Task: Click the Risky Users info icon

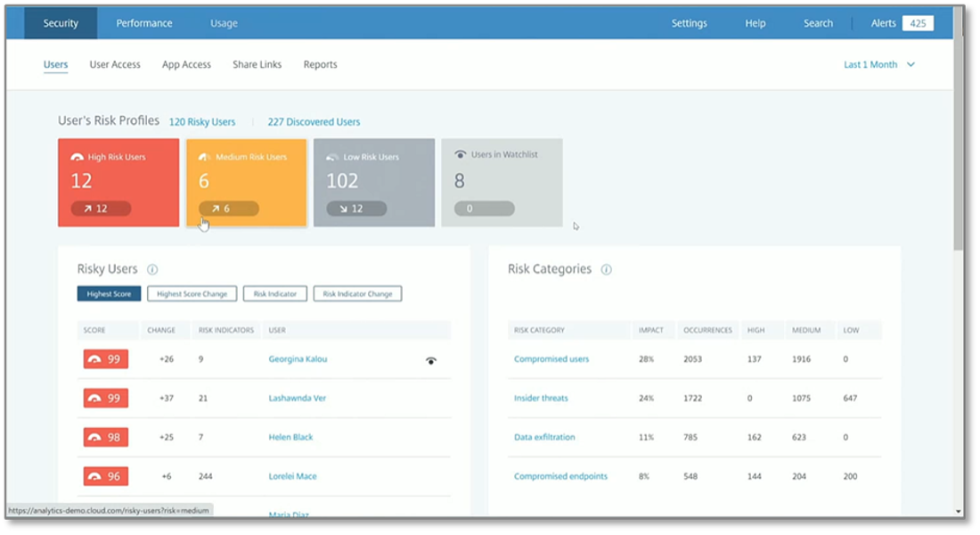Action: tap(152, 269)
